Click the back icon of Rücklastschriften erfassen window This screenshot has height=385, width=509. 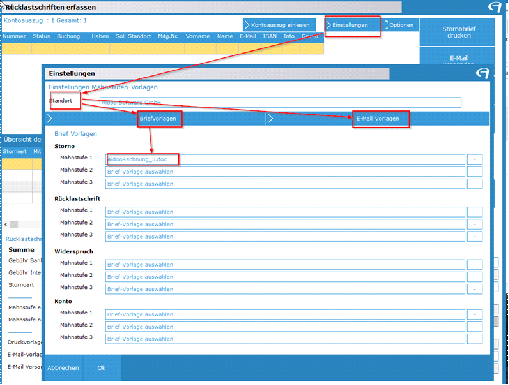[x=495, y=6]
